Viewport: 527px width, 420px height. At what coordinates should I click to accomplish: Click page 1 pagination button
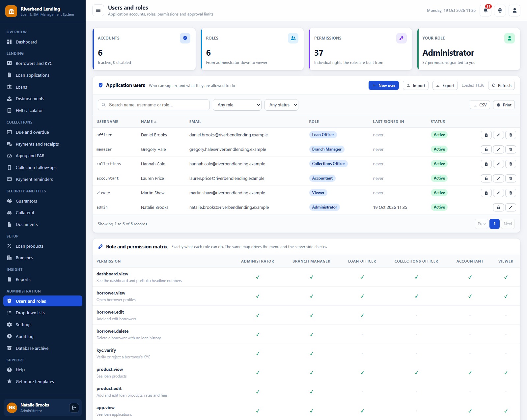coord(494,224)
